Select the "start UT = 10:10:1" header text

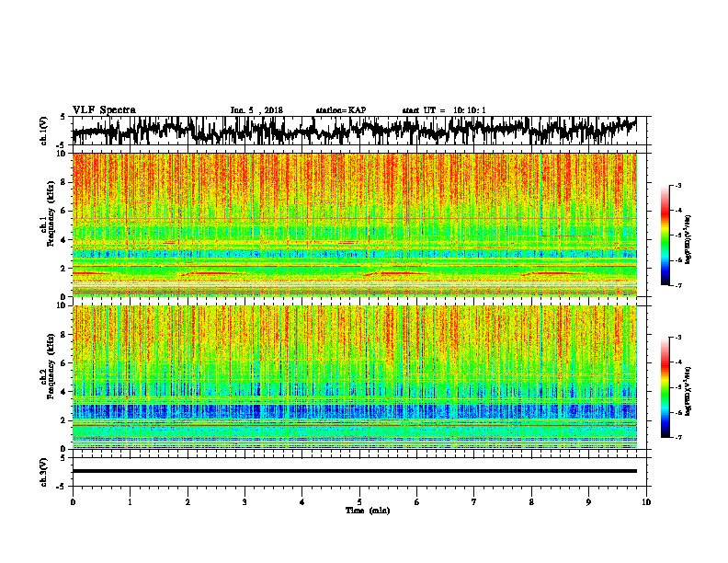[x=444, y=110]
